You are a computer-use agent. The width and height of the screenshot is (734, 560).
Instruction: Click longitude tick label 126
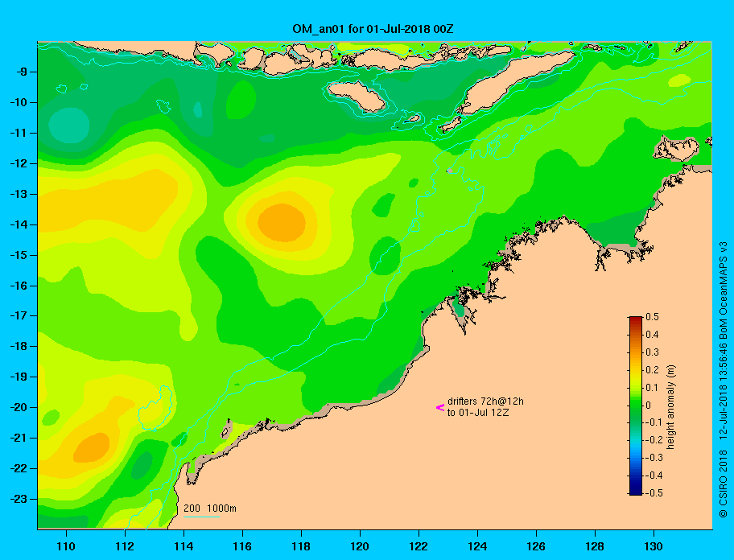pos(536,546)
